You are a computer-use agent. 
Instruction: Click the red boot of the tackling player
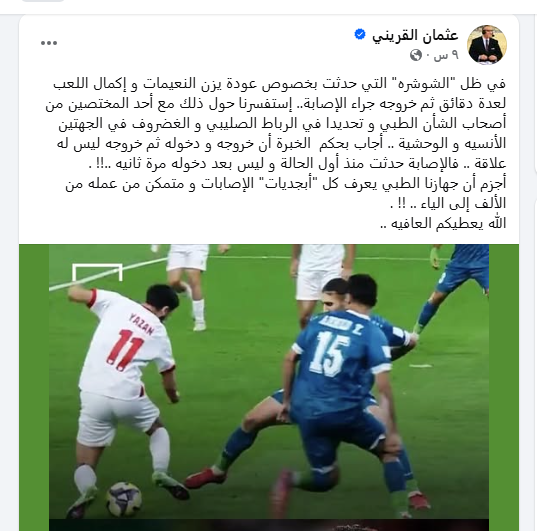coord(205,478)
